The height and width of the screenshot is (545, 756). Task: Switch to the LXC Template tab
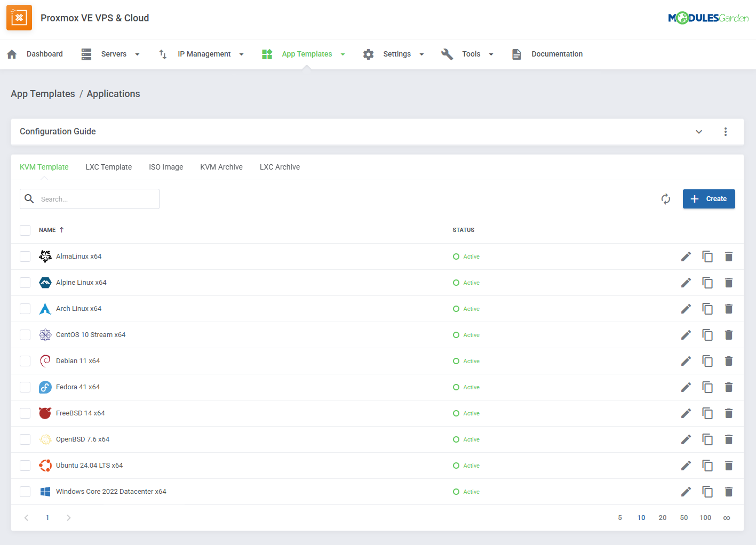pos(108,167)
